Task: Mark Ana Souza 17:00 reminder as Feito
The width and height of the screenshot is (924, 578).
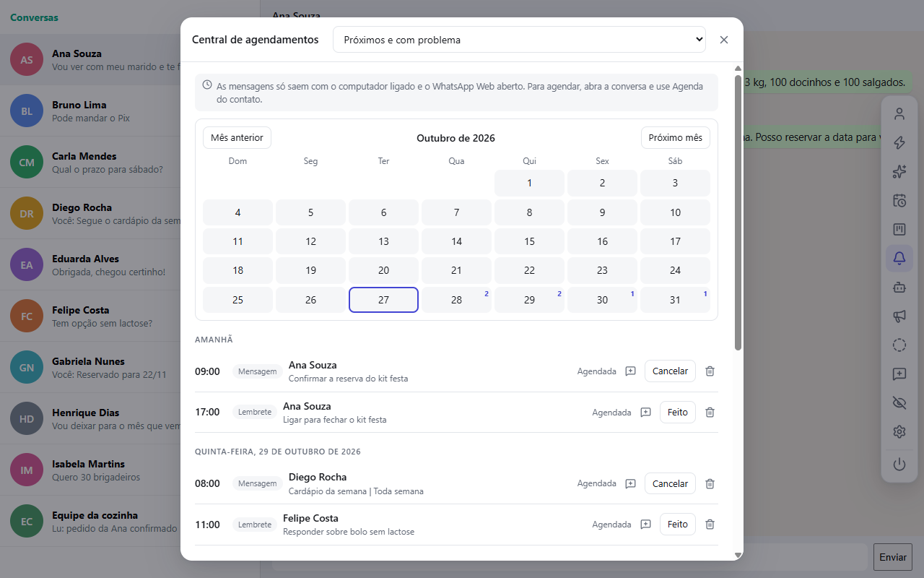Action: (678, 412)
